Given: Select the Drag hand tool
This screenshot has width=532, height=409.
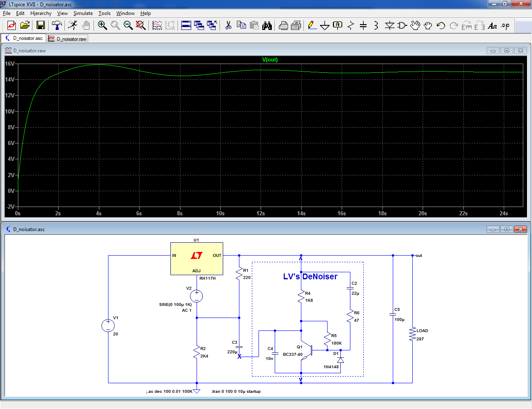Looking at the screenshot, I should coord(428,26).
